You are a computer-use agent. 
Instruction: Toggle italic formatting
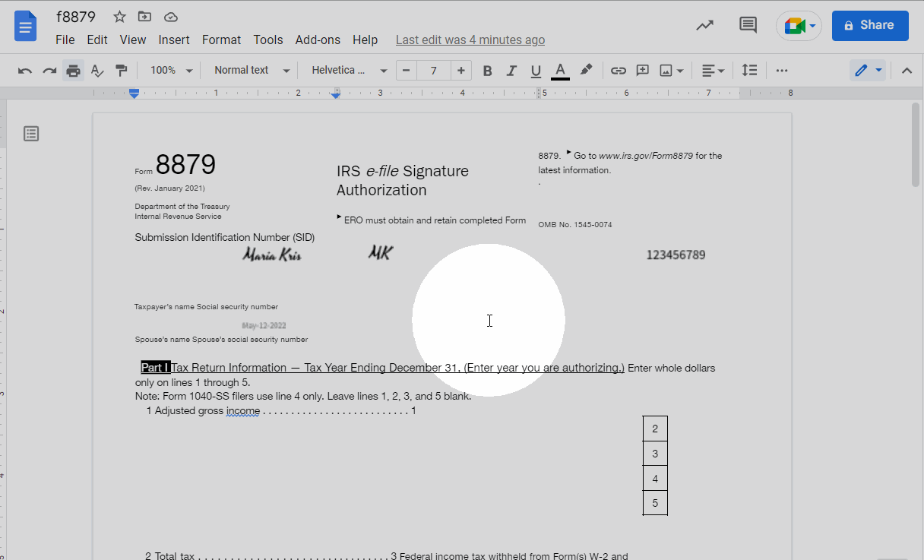511,71
